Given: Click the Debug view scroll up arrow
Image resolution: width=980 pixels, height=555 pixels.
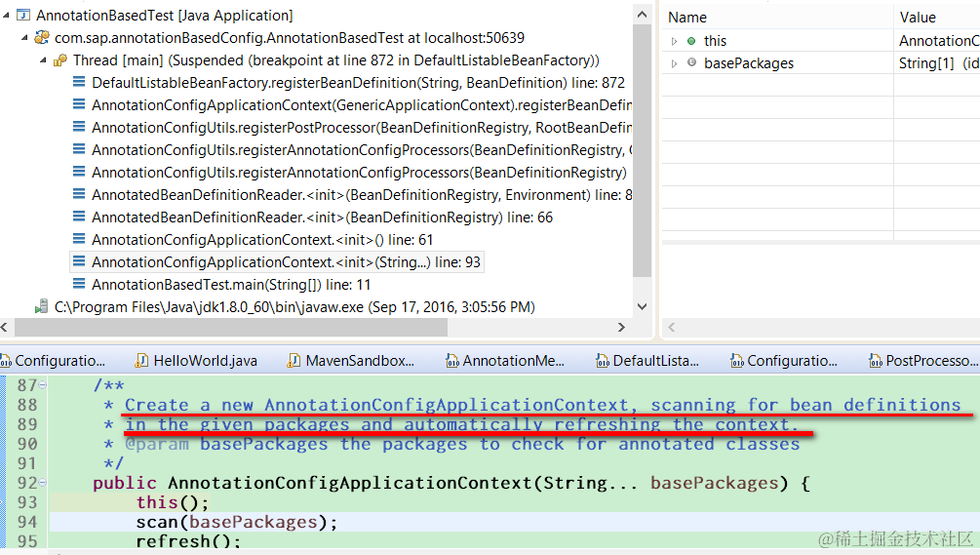Looking at the screenshot, I should (x=642, y=14).
